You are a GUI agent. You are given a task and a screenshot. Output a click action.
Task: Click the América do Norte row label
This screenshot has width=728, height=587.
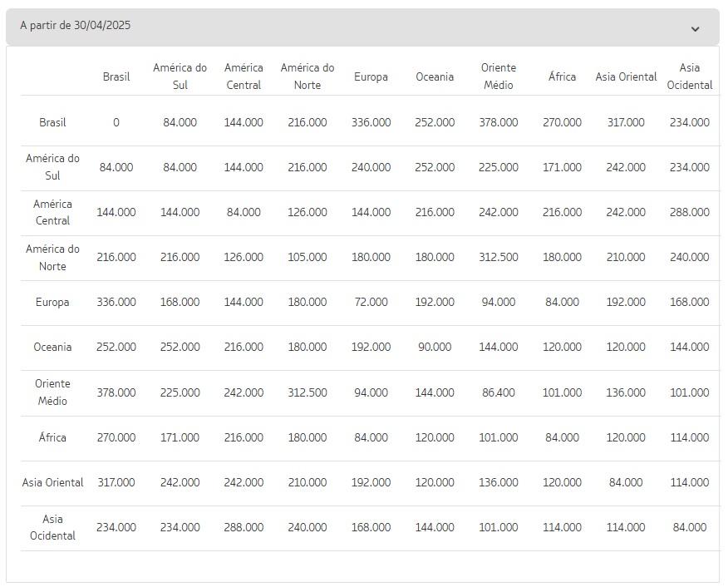pos(52,257)
